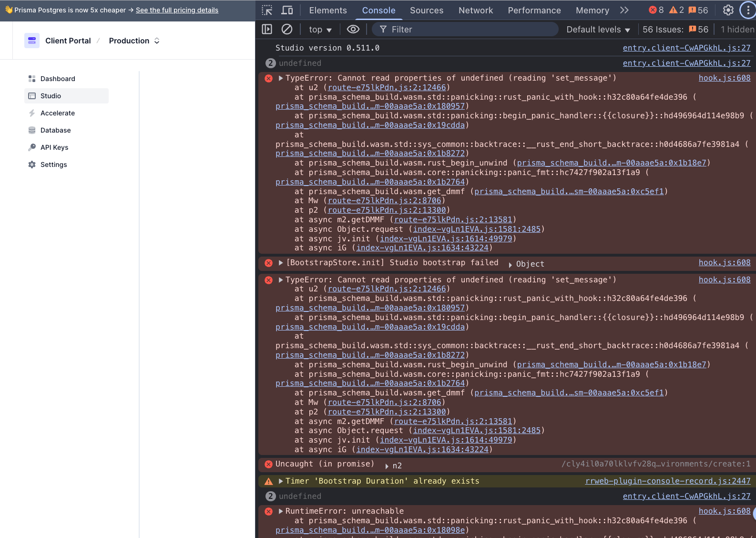Open the Production environment switcher
Screen dimensions: 756x538
click(x=134, y=41)
